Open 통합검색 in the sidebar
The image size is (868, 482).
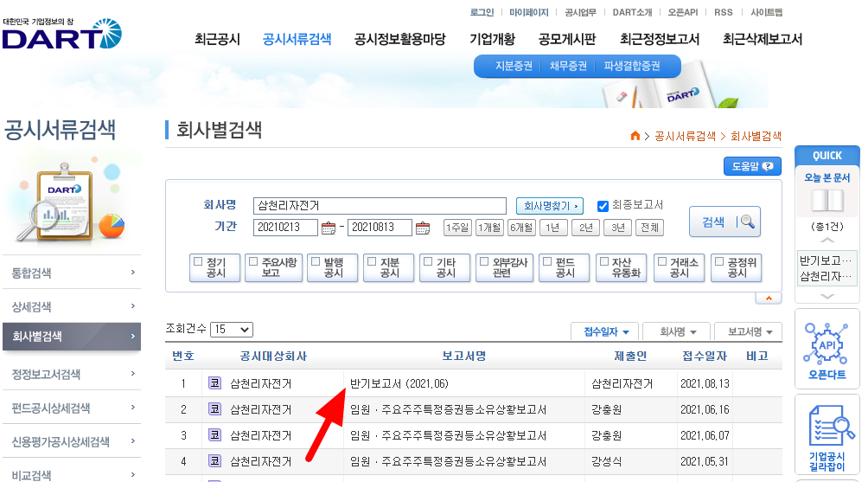point(72,273)
